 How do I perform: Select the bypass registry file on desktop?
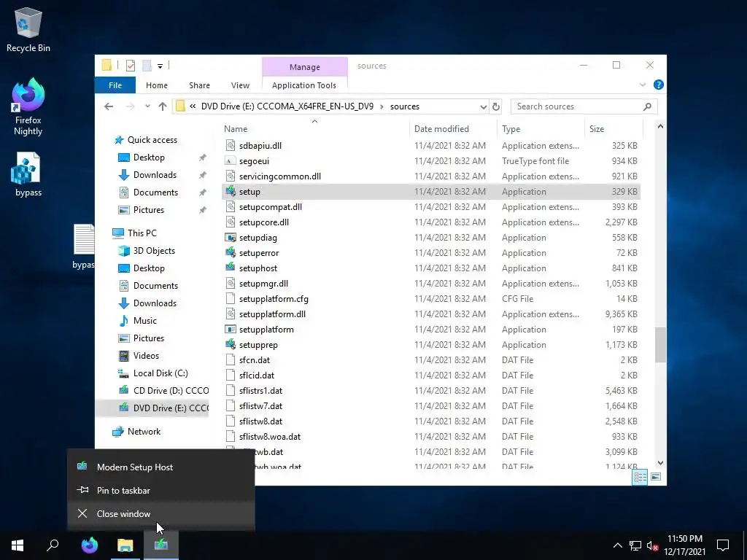28,174
